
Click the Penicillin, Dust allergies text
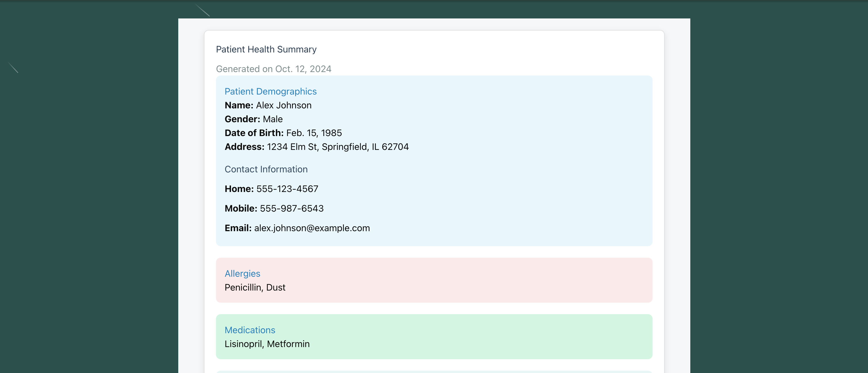click(255, 287)
